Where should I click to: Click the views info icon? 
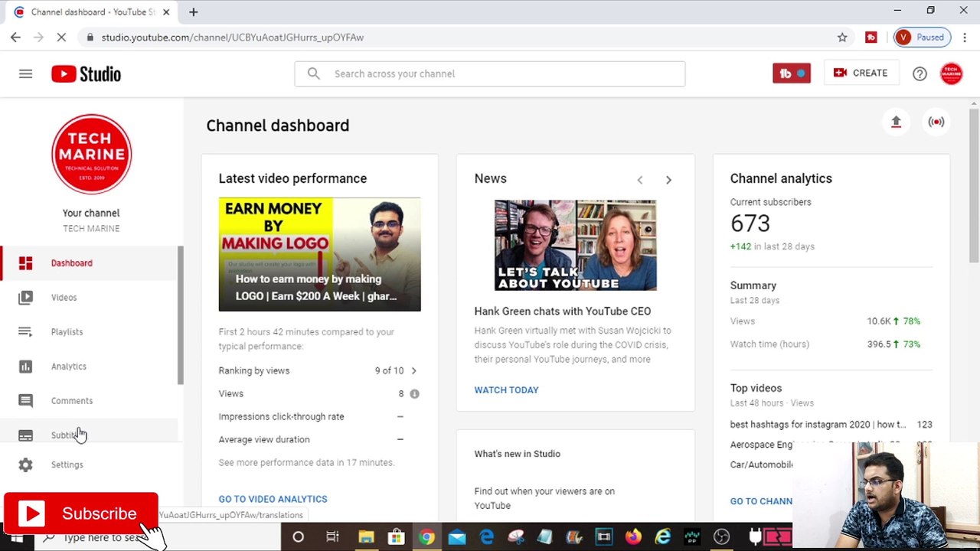coord(414,393)
